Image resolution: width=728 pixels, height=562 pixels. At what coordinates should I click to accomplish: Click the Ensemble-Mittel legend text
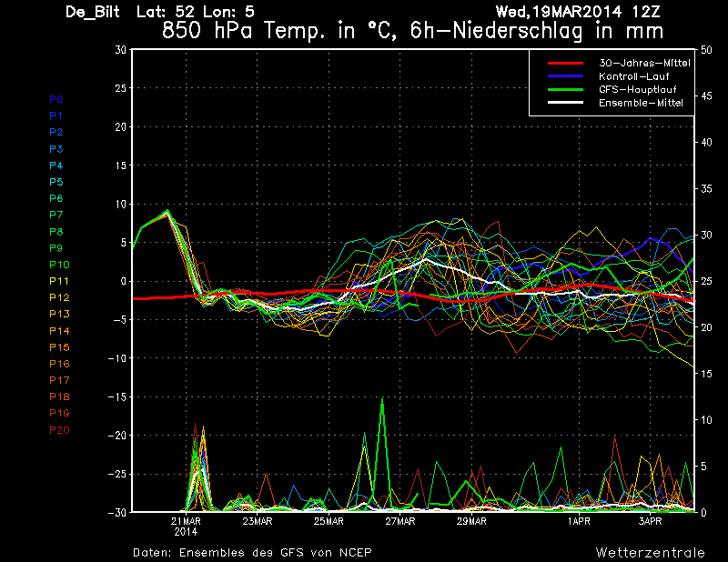(x=641, y=103)
